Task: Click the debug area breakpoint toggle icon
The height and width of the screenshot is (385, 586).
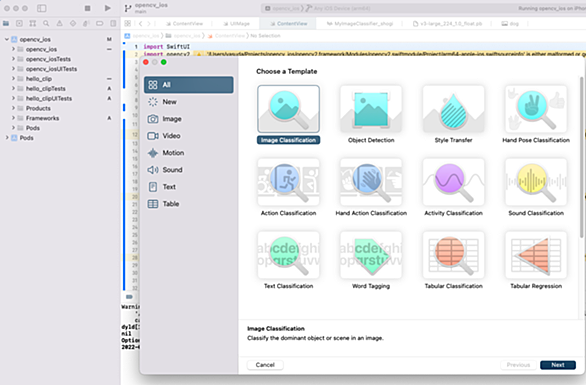Action: point(129,297)
